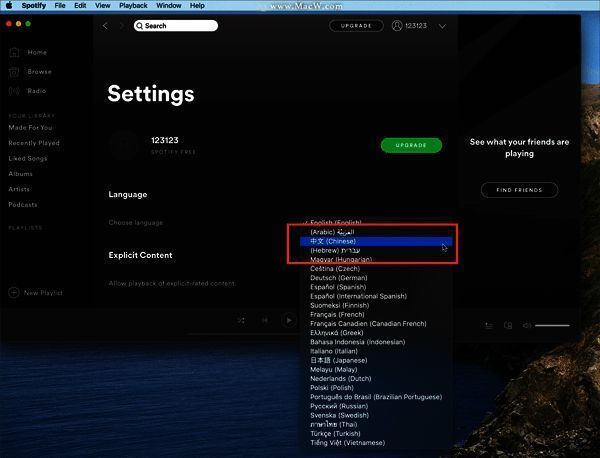Viewport: 600px width, 458px height.
Task: Open the Spotify application menu
Action: point(34,5)
